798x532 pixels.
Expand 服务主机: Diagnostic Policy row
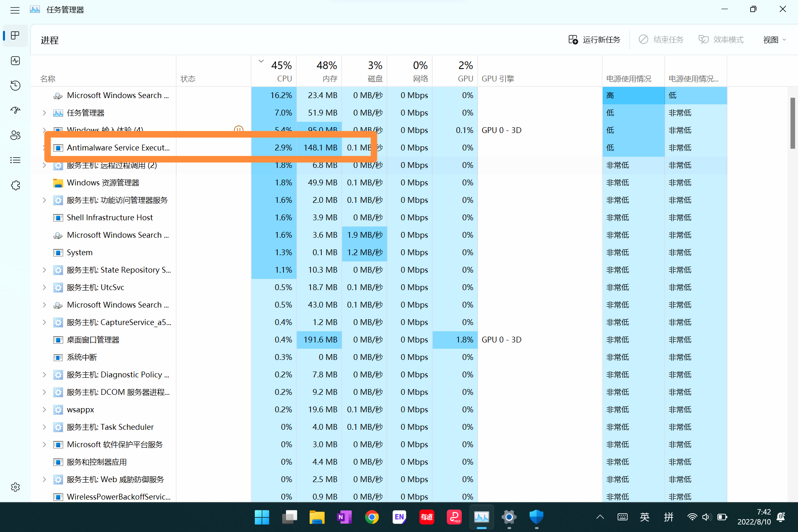click(x=44, y=374)
